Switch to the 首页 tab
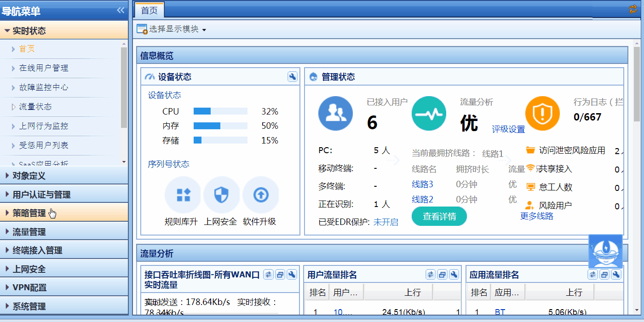The height and width of the screenshot is (322, 644). (x=149, y=10)
